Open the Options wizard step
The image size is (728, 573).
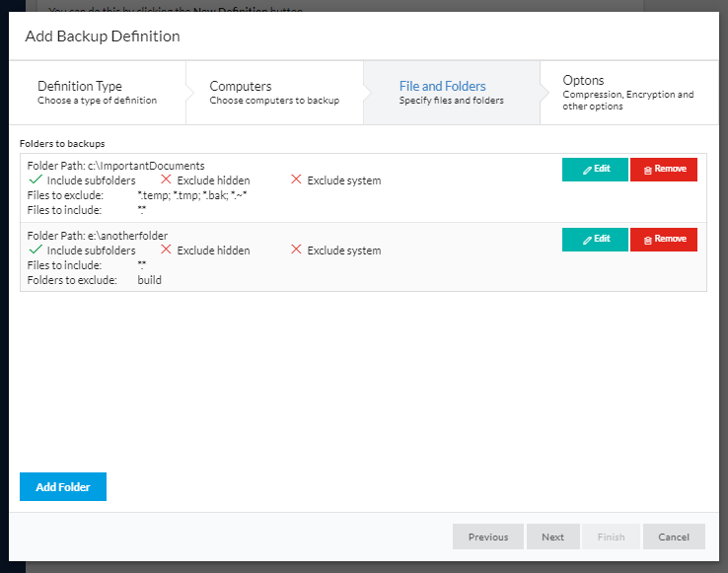click(x=627, y=93)
